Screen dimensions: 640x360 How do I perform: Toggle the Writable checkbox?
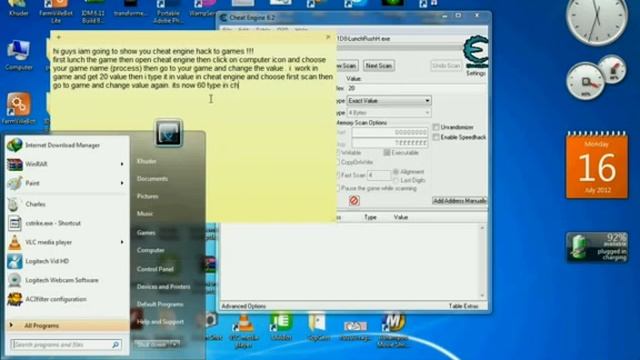pos(338,153)
